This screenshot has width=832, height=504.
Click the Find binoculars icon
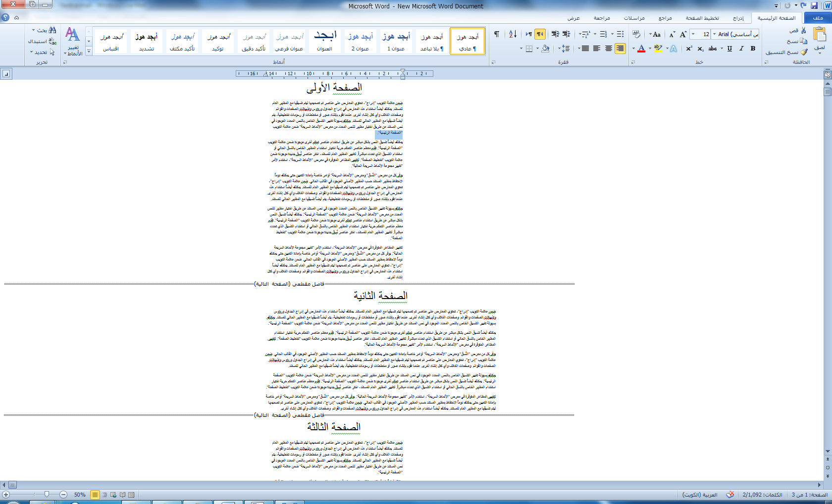(52, 31)
